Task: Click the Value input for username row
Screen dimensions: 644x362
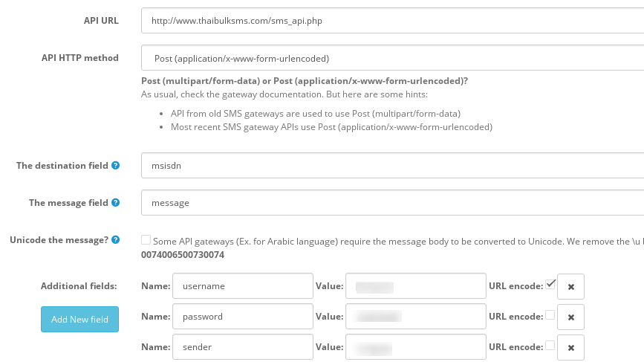Action: pos(415,285)
